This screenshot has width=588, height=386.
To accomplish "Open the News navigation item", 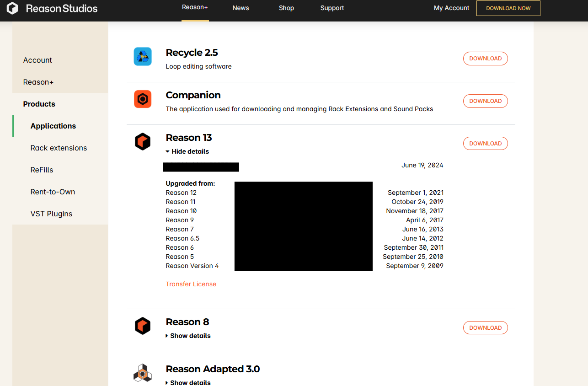I will pyautogui.click(x=241, y=8).
